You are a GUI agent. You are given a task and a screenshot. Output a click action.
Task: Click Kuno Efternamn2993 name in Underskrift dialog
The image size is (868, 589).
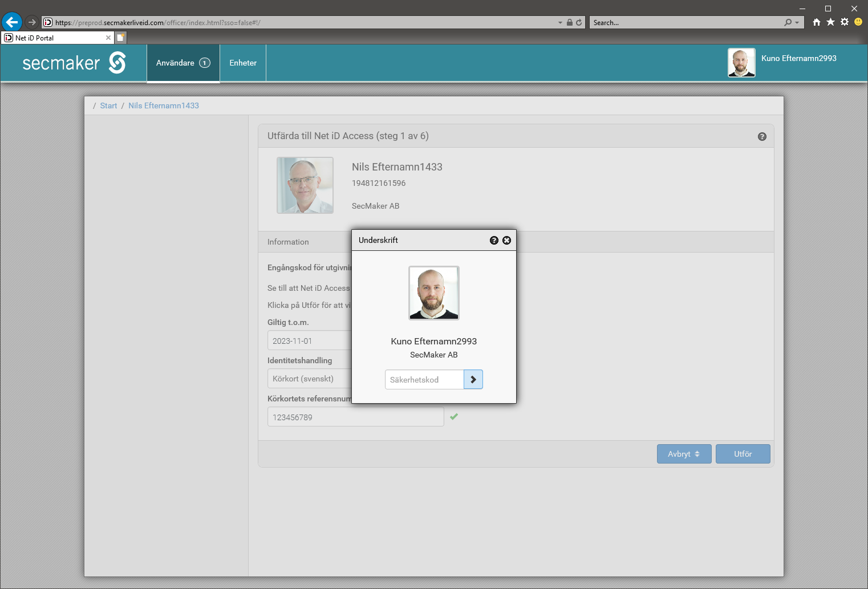(434, 341)
